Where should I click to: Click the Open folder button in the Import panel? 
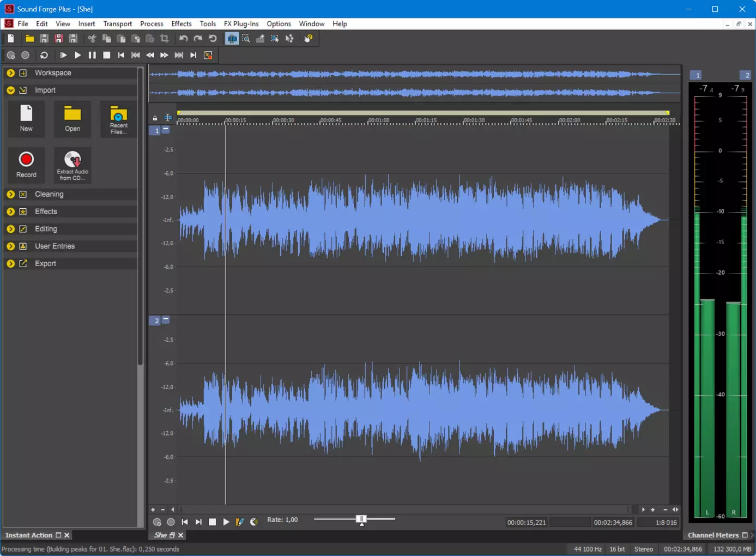pyautogui.click(x=72, y=119)
